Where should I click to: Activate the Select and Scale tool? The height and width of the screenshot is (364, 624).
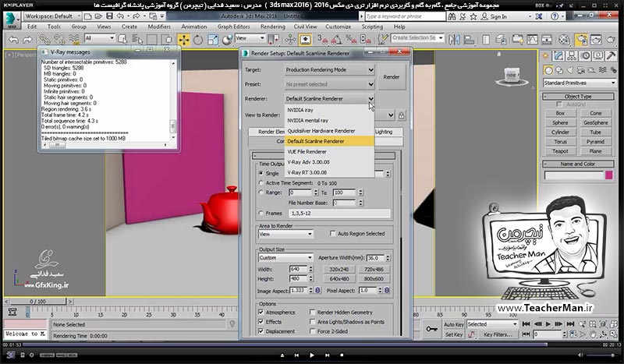pos(212,40)
